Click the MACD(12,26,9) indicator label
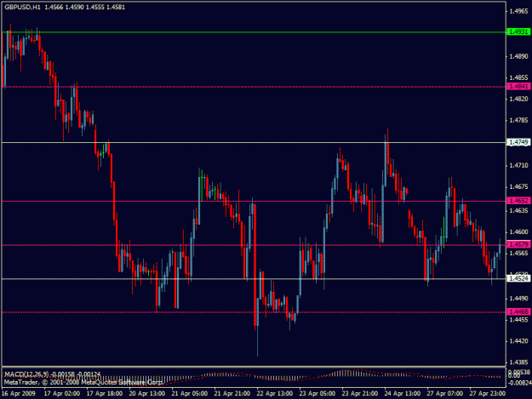Viewport: 532px width, 399px height. tap(27, 374)
